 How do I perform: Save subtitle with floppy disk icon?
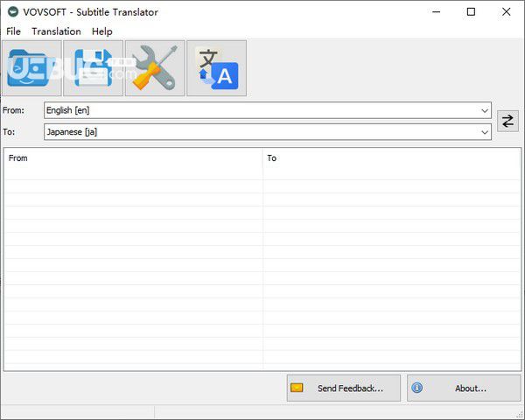click(94, 68)
